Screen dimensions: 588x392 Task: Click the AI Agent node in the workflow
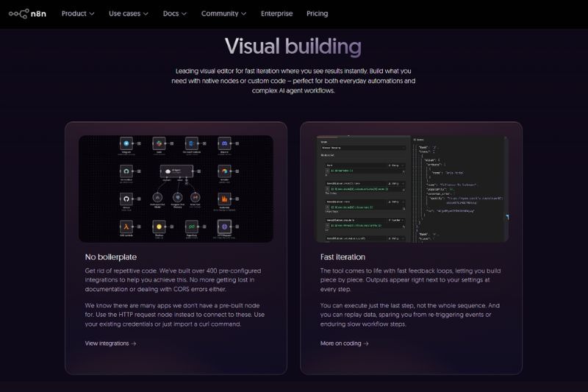tap(175, 170)
